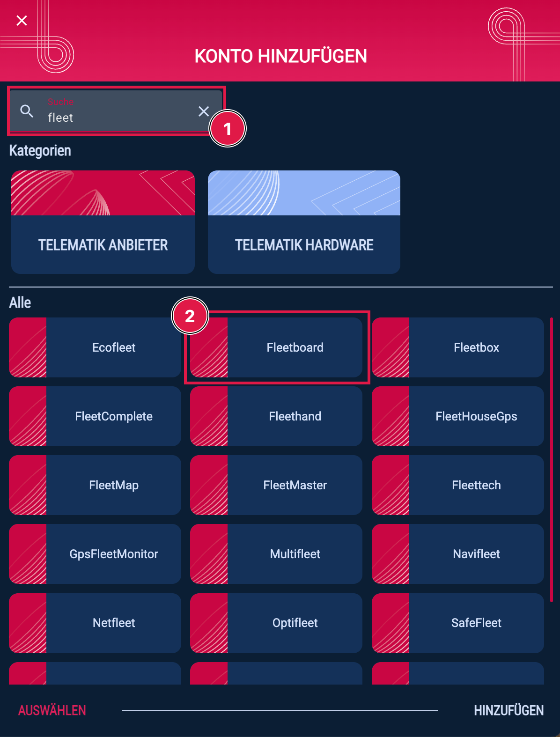The width and height of the screenshot is (560, 737).
Task: Pick the FleetComplete tile
Action: point(113,416)
